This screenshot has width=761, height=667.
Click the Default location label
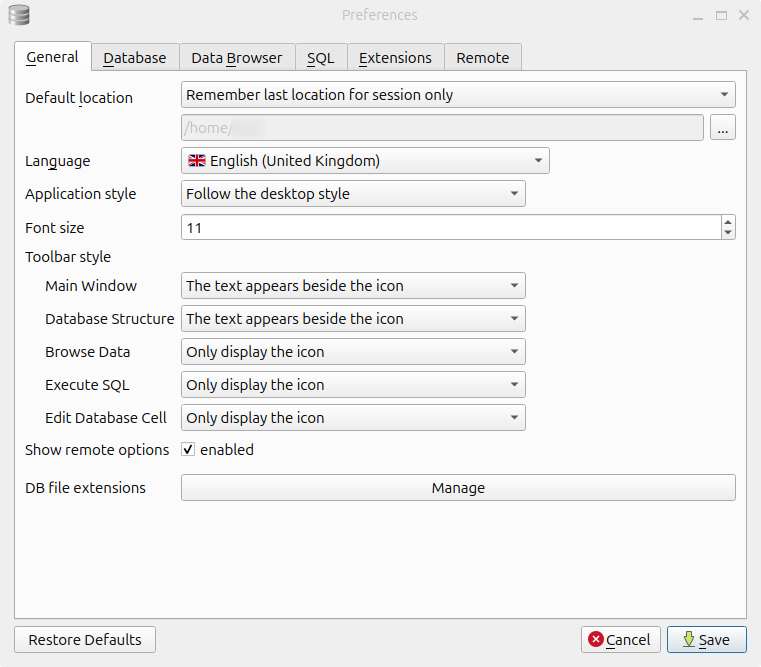[79, 98]
